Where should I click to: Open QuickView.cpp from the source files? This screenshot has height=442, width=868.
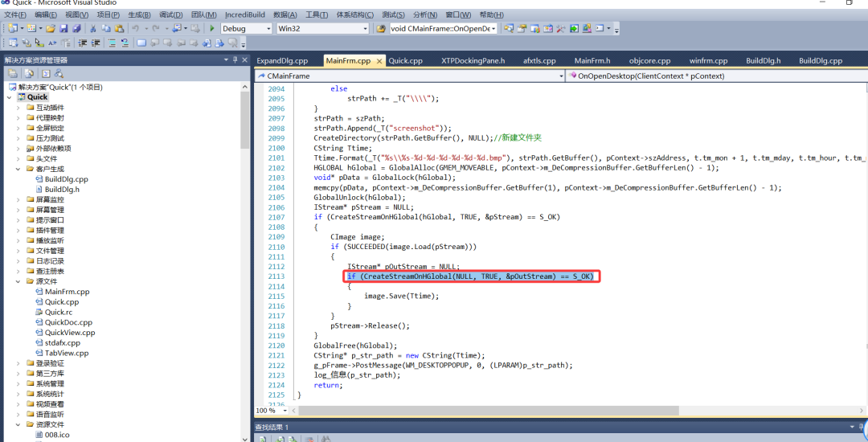tap(69, 333)
